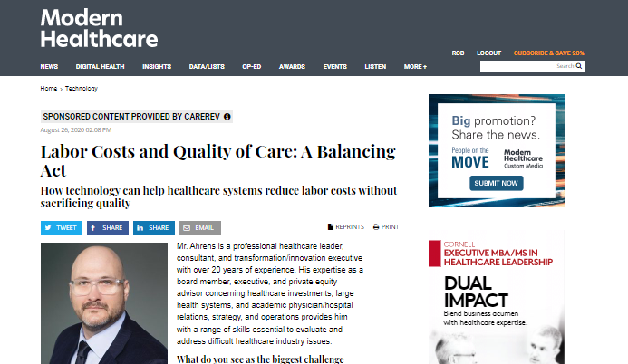Click the article headline Labor Costs and Quality

pos(218,160)
